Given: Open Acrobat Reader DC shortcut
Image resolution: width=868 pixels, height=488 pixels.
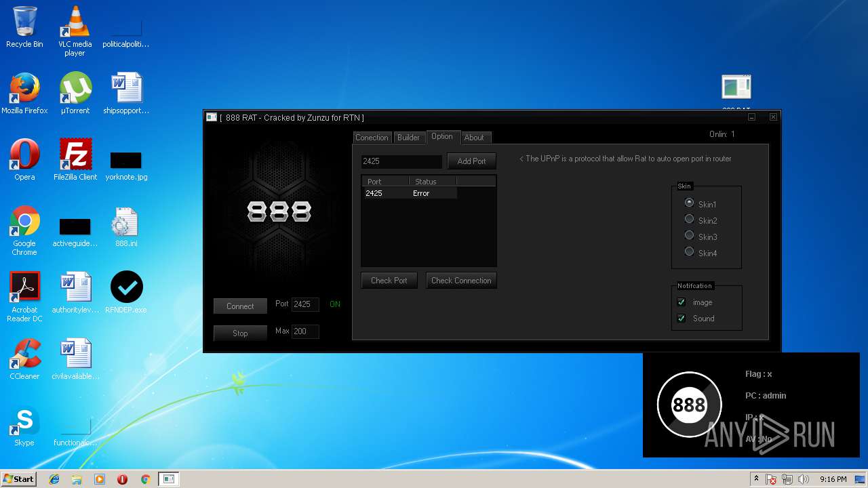Looking at the screenshot, I should pos(26,297).
